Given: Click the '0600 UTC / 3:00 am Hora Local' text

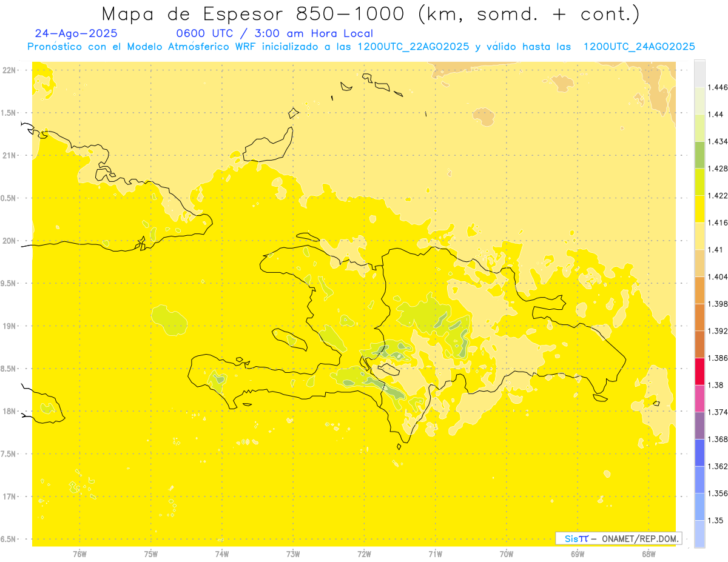Looking at the screenshot, I should (x=274, y=34).
